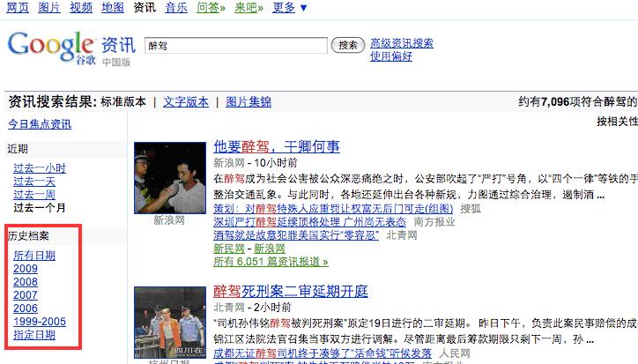Click the Google 谷歌 logo
The image size is (638, 364).
click(x=51, y=48)
